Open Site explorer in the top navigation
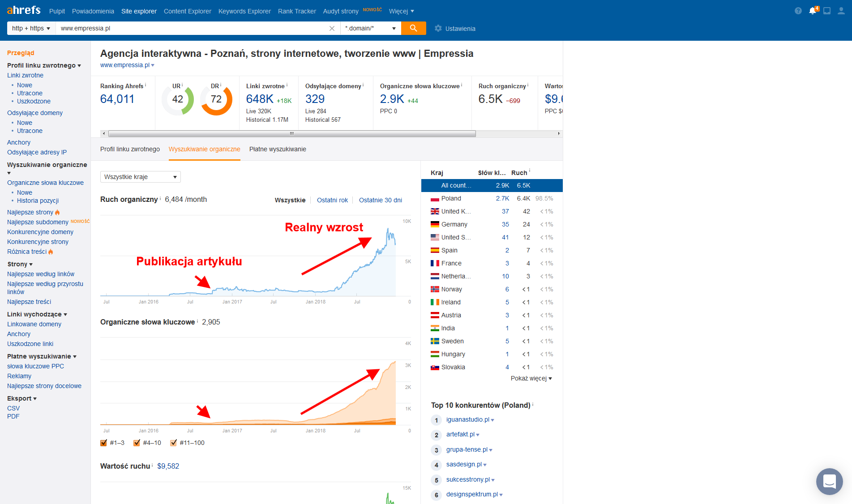The image size is (852, 504). click(139, 11)
